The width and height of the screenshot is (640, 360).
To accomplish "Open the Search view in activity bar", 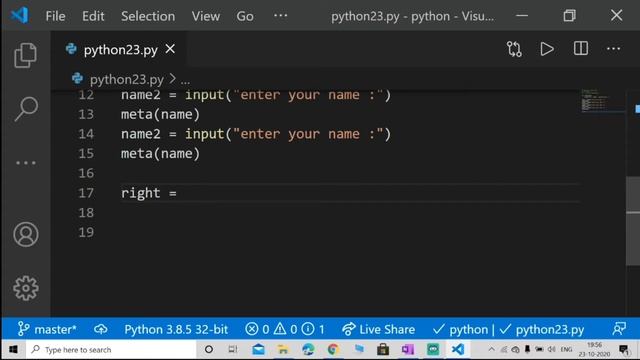I will tap(26, 109).
